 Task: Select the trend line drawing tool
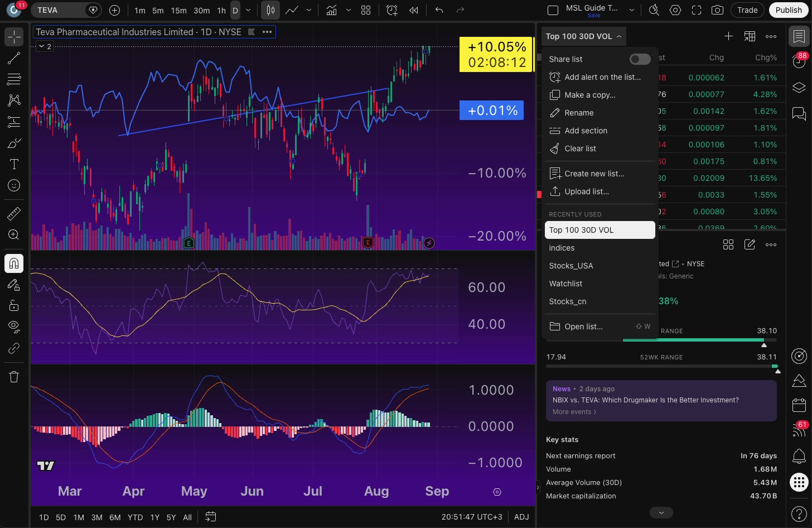pyautogui.click(x=14, y=58)
